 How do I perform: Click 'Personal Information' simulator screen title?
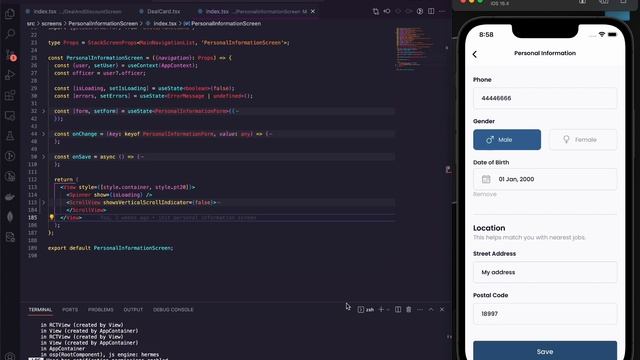coord(545,53)
